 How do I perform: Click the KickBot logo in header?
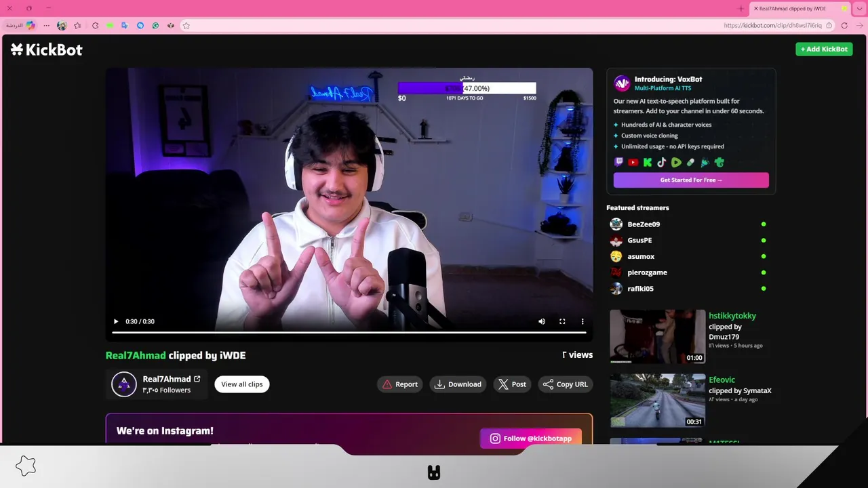(47, 49)
